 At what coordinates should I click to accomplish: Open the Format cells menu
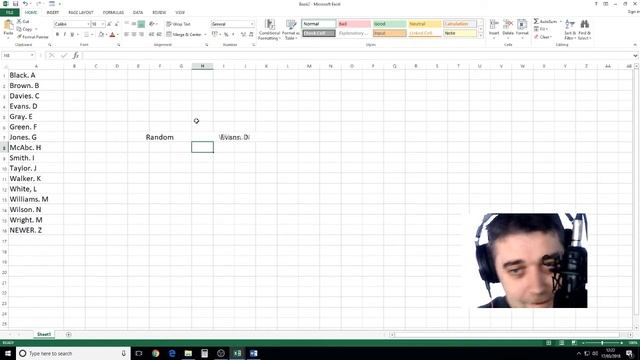[x=522, y=29]
